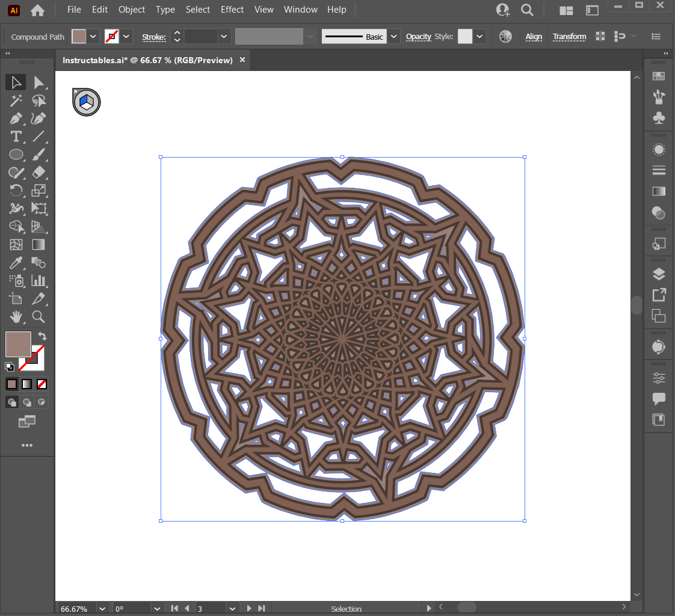Go to next artboard
The width and height of the screenshot is (675, 616).
tap(249, 608)
